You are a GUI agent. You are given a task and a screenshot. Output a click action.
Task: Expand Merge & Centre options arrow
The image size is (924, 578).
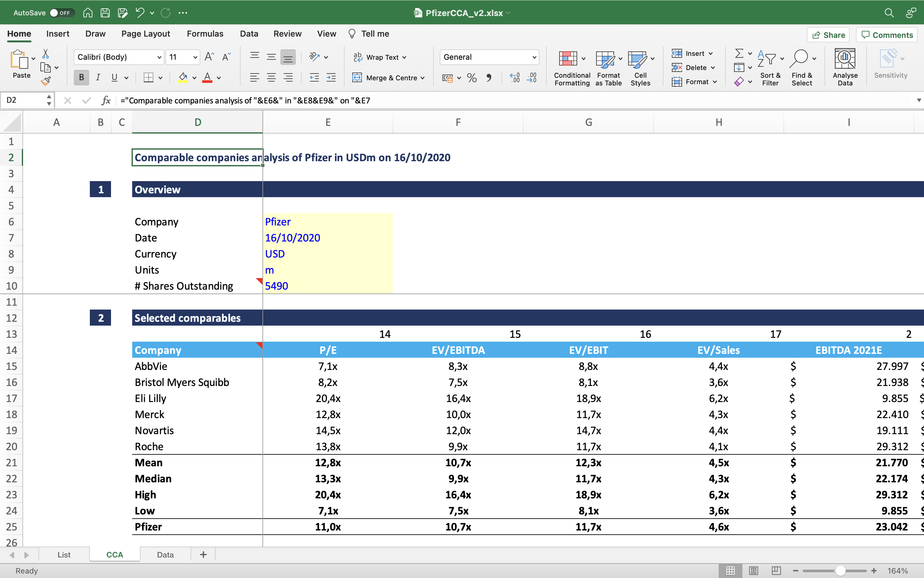(x=423, y=78)
